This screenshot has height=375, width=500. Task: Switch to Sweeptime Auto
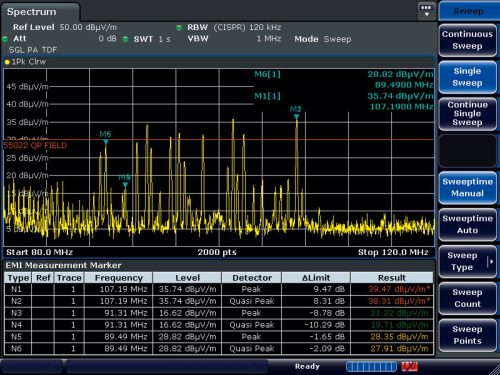click(x=467, y=224)
